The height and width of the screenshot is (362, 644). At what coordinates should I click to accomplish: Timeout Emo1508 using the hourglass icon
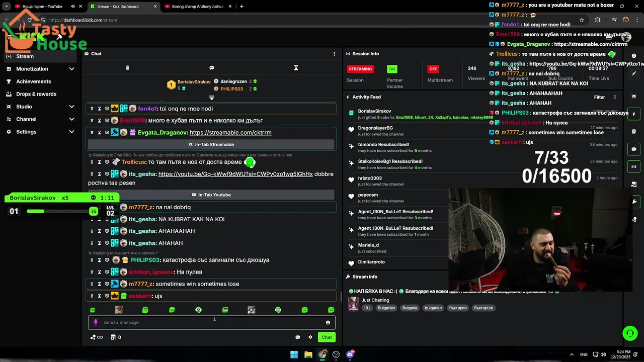[x=99, y=121]
